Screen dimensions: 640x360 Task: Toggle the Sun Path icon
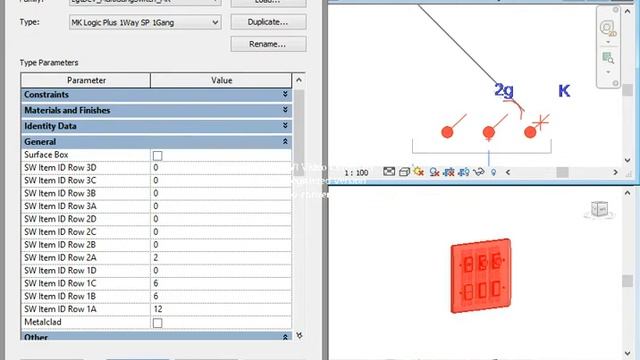418,172
